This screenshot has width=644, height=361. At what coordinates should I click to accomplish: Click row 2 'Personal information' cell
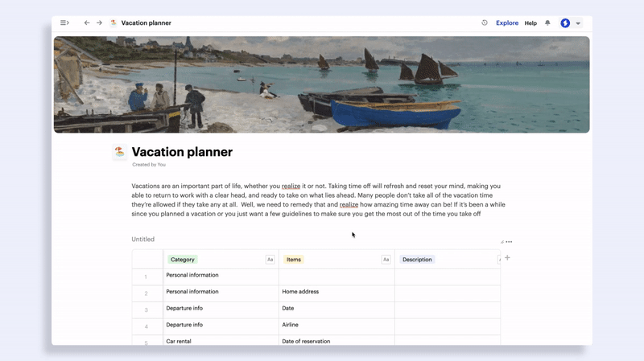221,293
